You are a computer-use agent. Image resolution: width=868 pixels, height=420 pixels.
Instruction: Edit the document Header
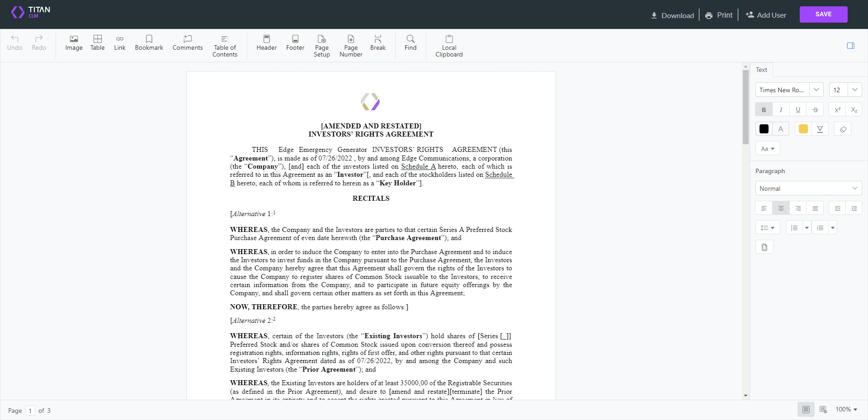[x=266, y=43]
